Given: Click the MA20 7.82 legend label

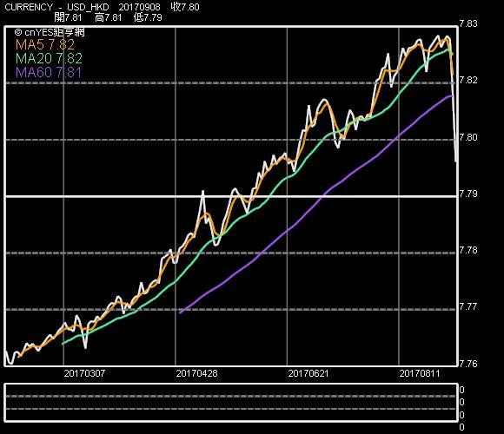Looking at the screenshot, I should tap(49, 59).
